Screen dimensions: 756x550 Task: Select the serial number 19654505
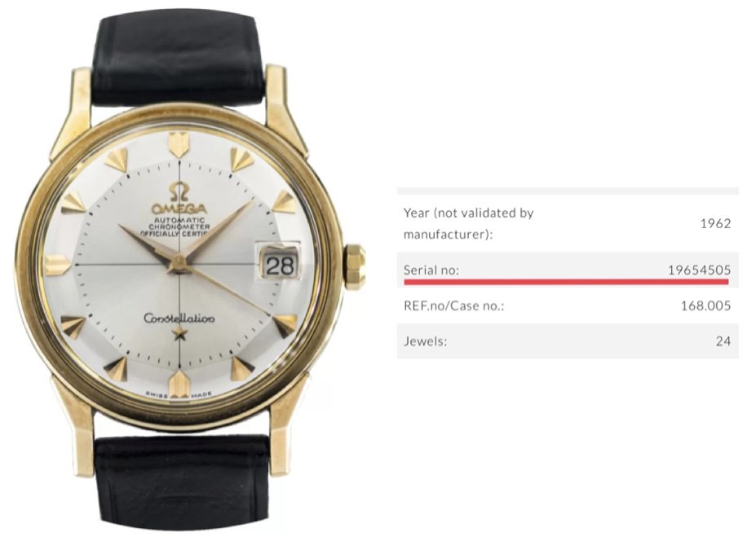coord(699,270)
